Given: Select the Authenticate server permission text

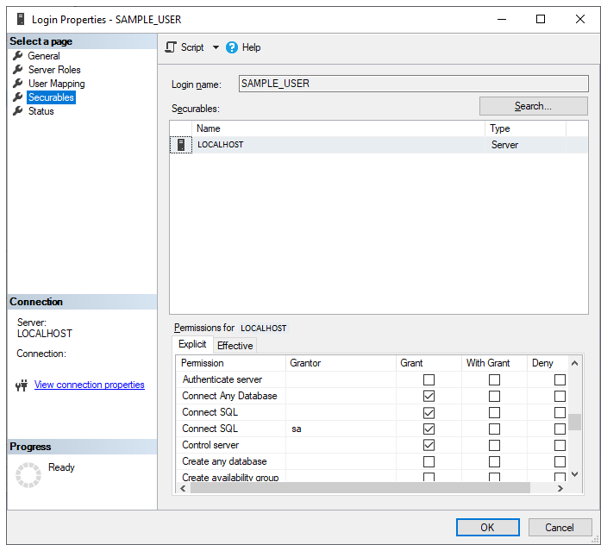Looking at the screenshot, I should pyautogui.click(x=222, y=379).
